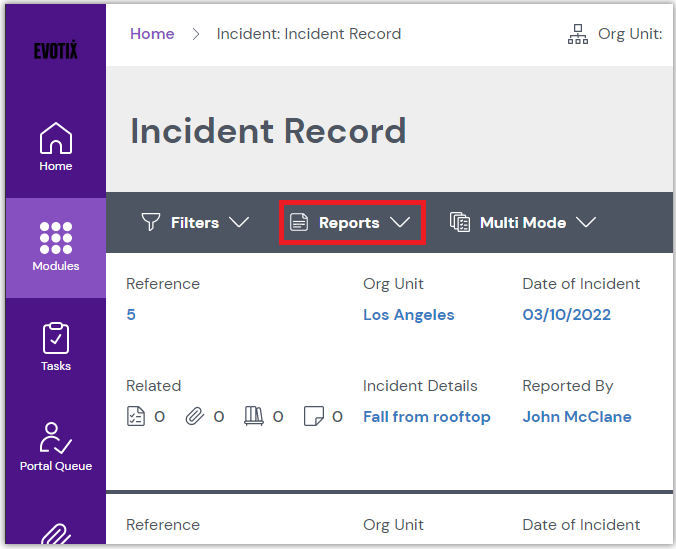
Task: Go to Home breadcrumb link
Action: [x=152, y=34]
